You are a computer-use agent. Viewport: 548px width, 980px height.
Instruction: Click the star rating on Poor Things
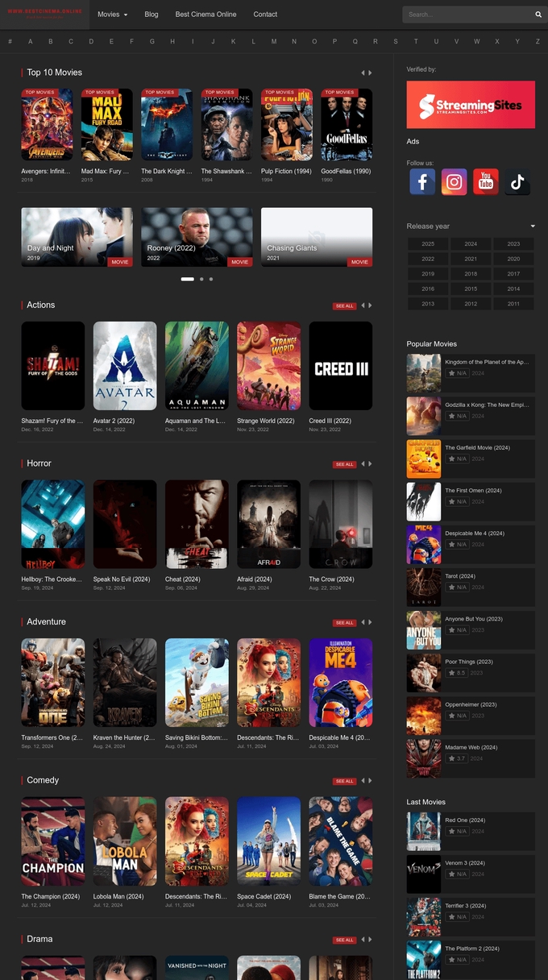[x=457, y=673]
